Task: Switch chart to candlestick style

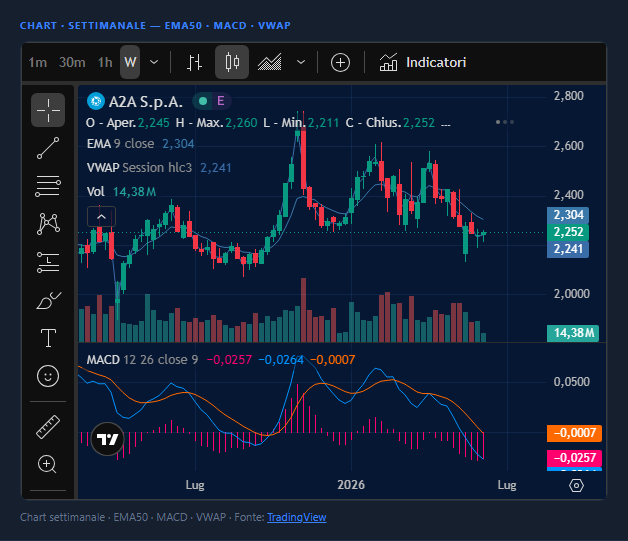Action: [x=232, y=62]
